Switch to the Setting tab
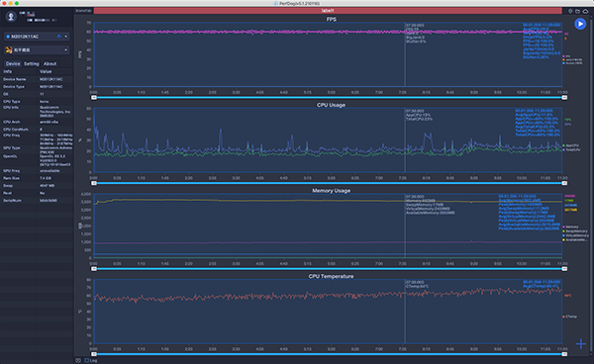The image size is (594, 364). pos(32,63)
